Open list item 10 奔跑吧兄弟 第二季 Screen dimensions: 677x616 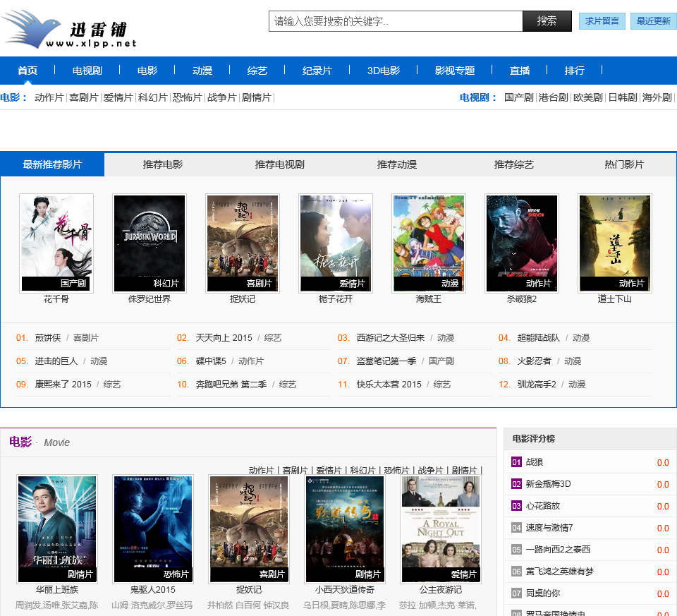click(231, 385)
